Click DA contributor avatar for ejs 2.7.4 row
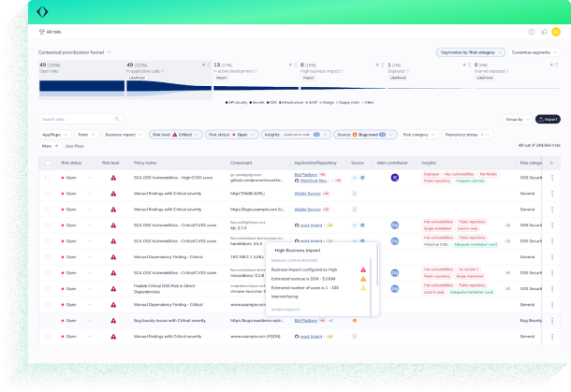The height and width of the screenshot is (392, 571). [395, 225]
